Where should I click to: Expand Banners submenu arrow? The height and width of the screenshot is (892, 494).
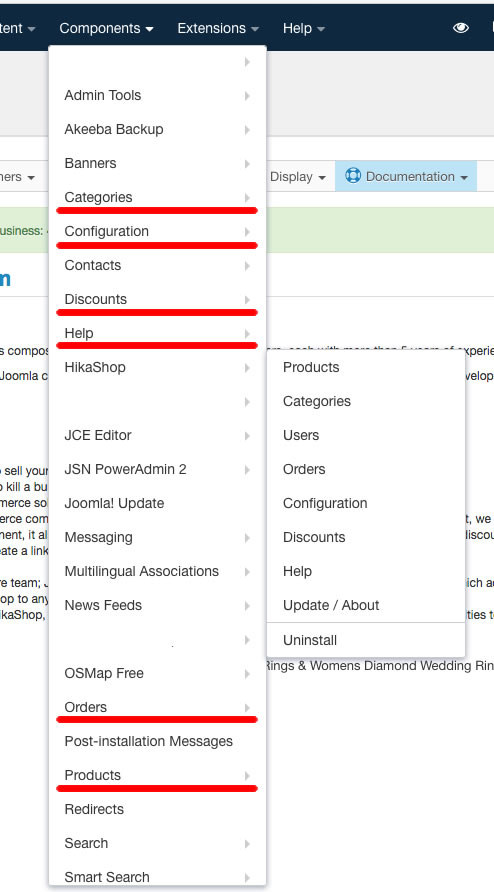click(247, 164)
